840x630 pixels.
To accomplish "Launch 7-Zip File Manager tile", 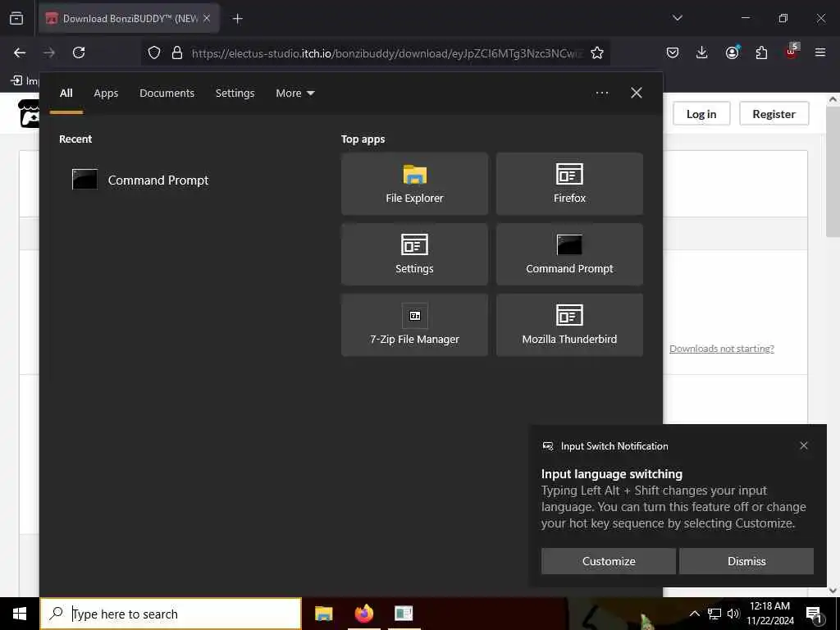I will coord(414,325).
